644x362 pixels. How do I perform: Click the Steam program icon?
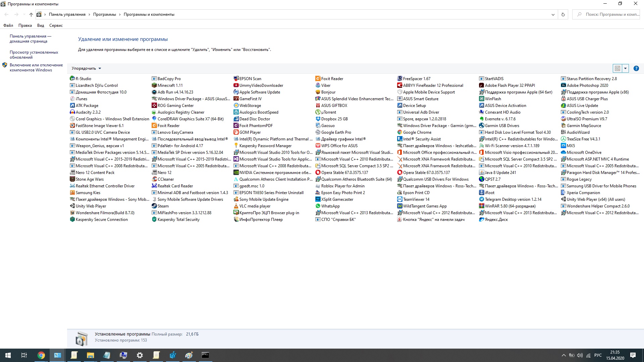154,206
